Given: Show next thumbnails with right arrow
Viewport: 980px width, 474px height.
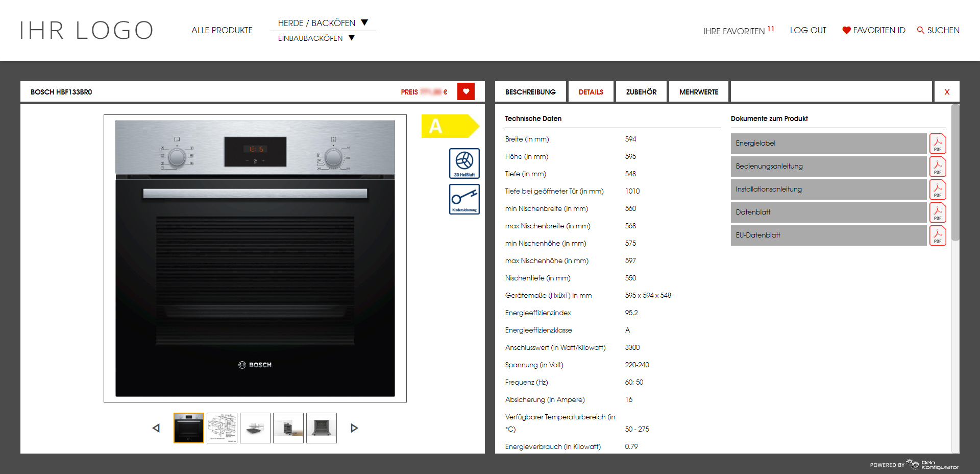Looking at the screenshot, I should (x=354, y=428).
